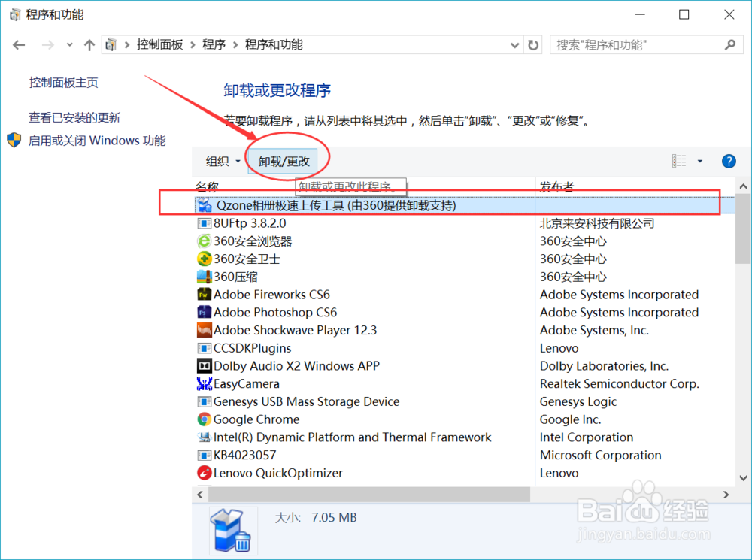752x560 pixels.
Task: Open the recent locations dropdown arrow
Action: [x=69, y=45]
